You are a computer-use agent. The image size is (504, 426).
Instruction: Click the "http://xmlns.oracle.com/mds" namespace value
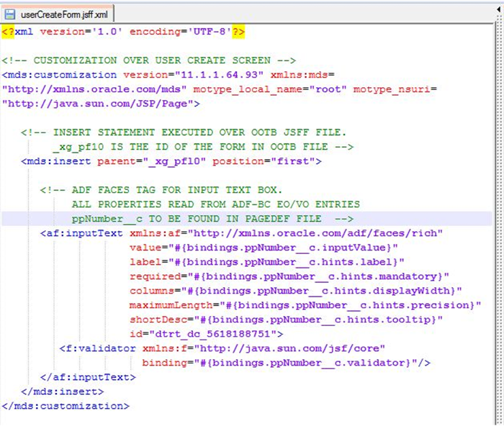(94, 89)
